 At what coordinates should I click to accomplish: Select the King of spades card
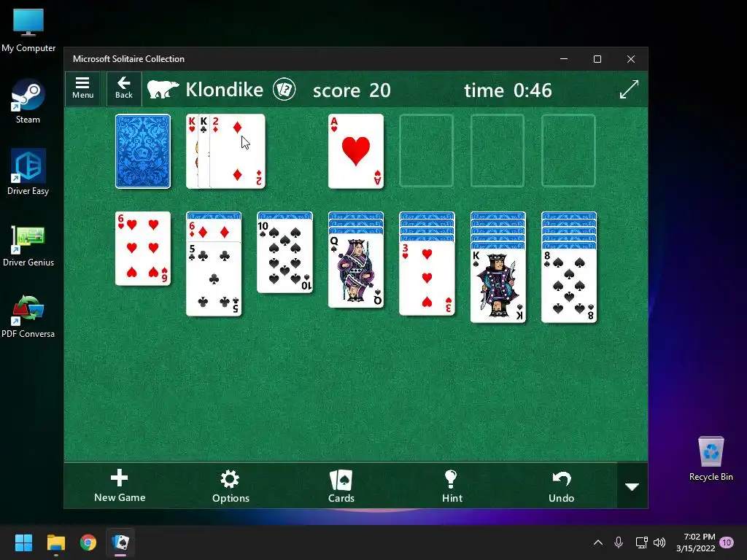click(498, 286)
